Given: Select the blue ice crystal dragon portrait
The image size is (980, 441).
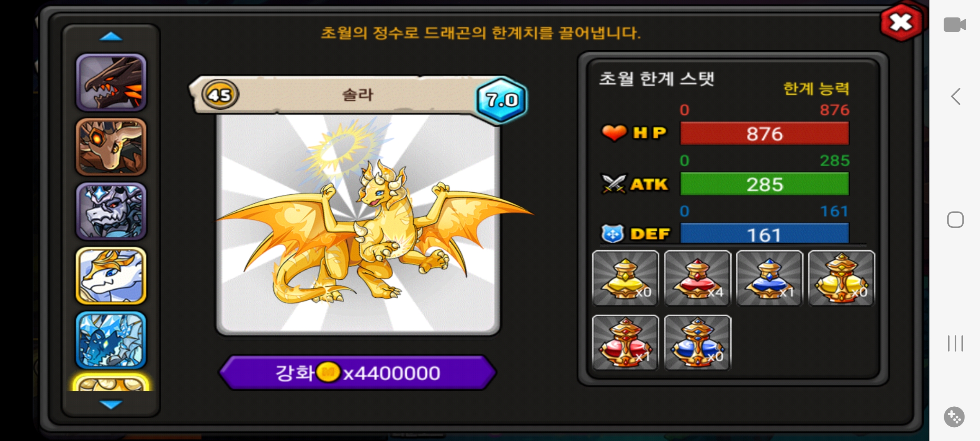Looking at the screenshot, I should pyautogui.click(x=111, y=340).
